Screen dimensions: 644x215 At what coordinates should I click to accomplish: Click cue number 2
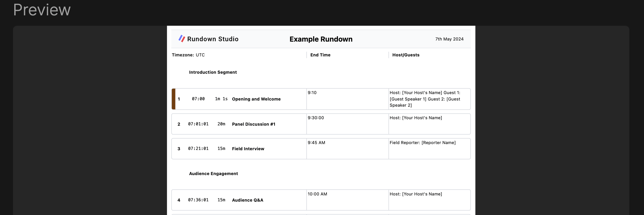click(x=179, y=124)
